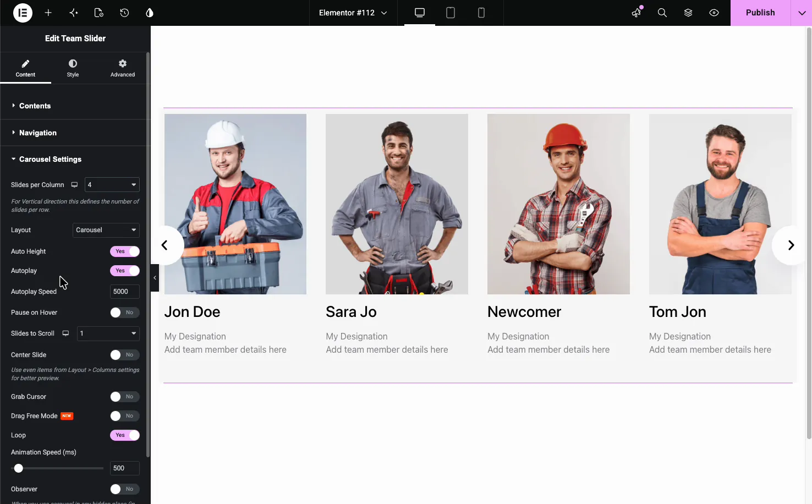The image size is (812, 504).
Task: Open the Publish options arrow
Action: pos(802,13)
